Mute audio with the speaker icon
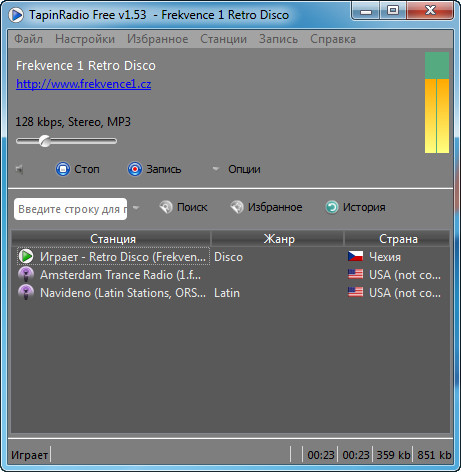 tap(20, 169)
